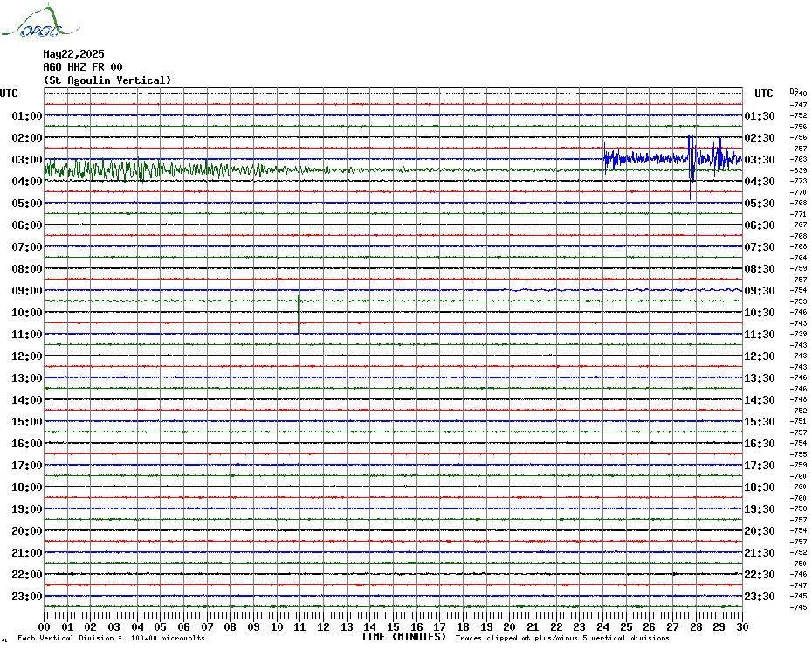The height and width of the screenshot is (650, 812).
Task: Click the 23:00 hour label
Action: [27, 596]
